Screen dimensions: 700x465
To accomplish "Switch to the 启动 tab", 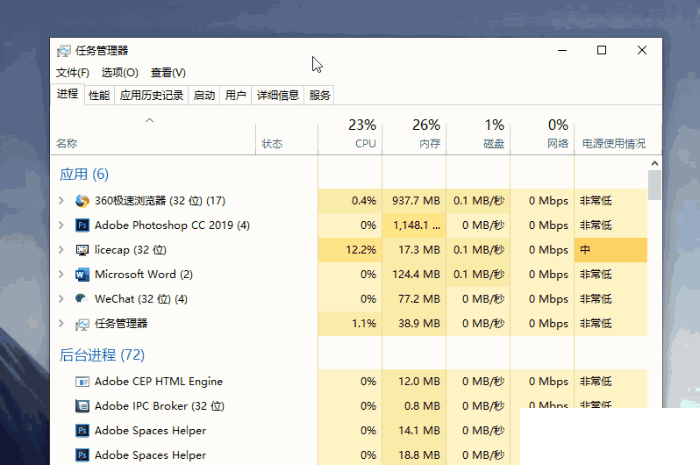I will [204, 95].
